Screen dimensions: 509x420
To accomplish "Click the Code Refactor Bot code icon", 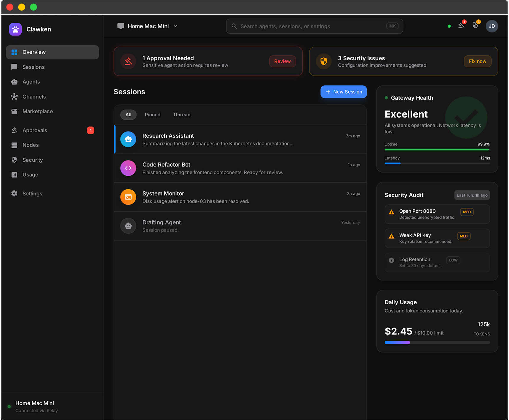I will click(128, 168).
